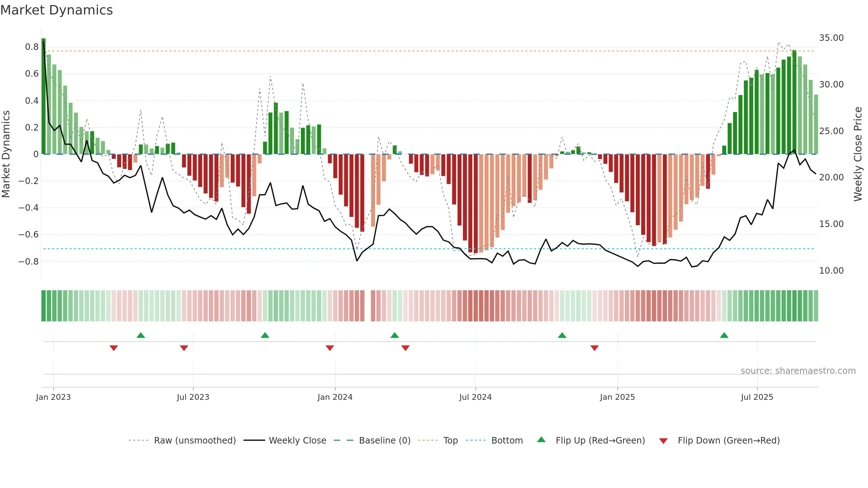Viewport: 868px width, 488px height.
Task: Click the green flip-up marker near Oct 2023
Action: 265,335
